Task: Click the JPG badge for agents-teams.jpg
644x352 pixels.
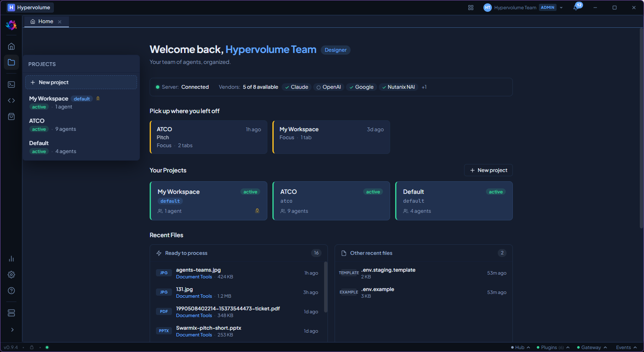Action: (x=164, y=273)
